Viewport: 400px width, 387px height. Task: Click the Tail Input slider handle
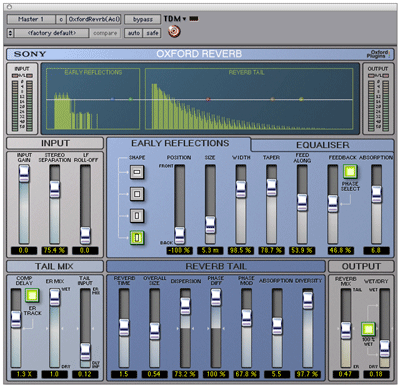tap(85, 352)
